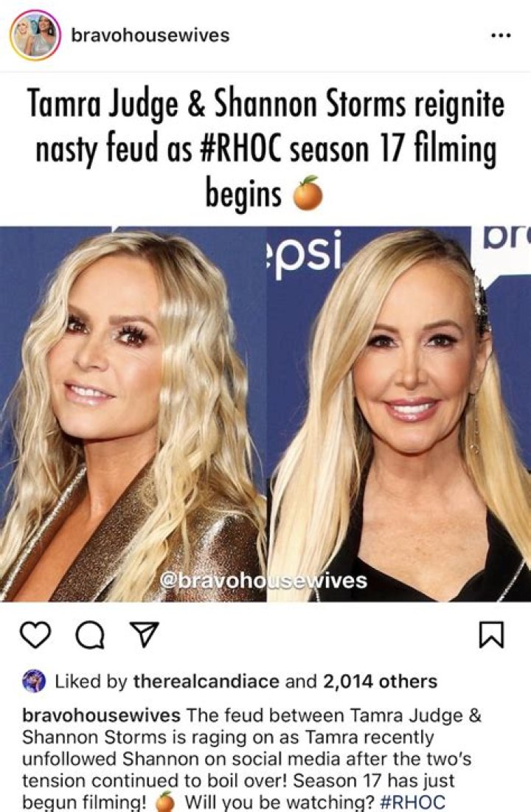Like the post with the heart icon
Screen dimensions: 531x812
click(35, 635)
